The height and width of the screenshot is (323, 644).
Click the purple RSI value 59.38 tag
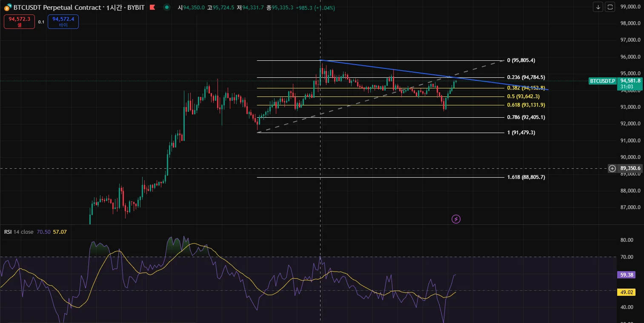(x=627, y=275)
